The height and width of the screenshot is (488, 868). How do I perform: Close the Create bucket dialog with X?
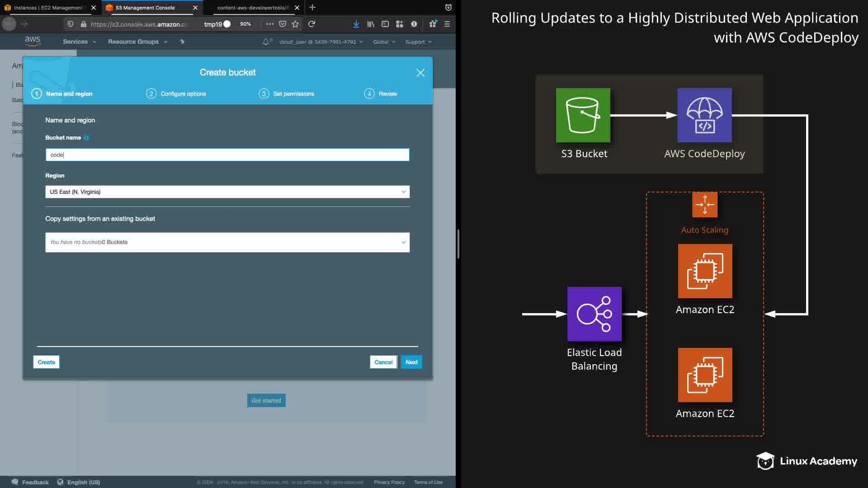coord(420,73)
